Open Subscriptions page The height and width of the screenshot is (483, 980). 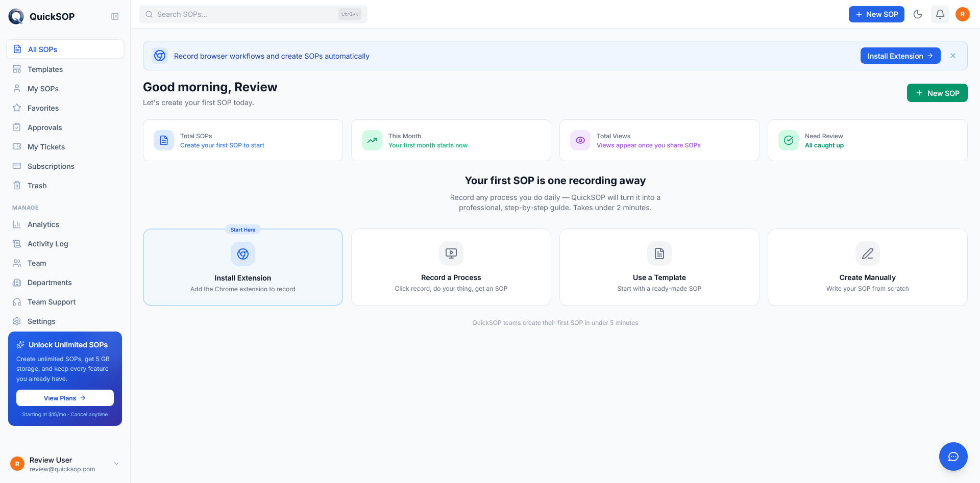(65, 166)
